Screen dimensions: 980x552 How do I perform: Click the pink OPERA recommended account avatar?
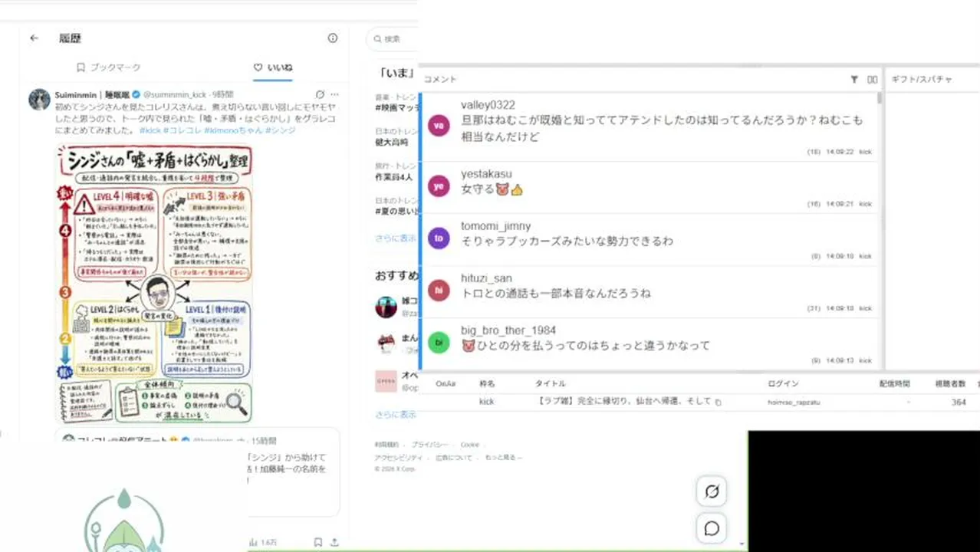386,381
